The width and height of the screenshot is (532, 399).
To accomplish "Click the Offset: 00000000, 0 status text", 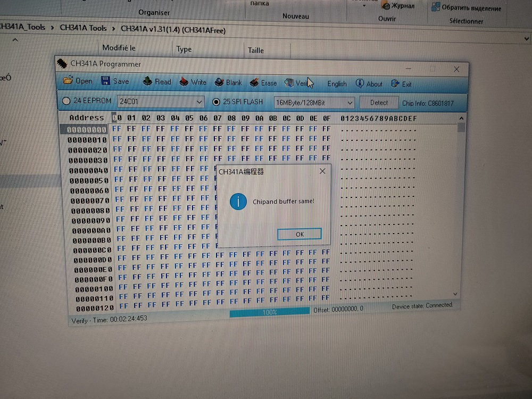I will click(338, 309).
